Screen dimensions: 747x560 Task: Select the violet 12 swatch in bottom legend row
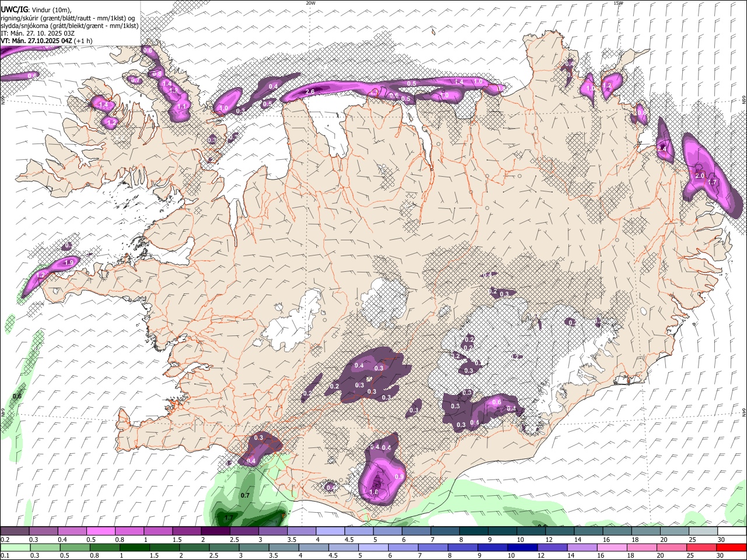(x=551, y=547)
